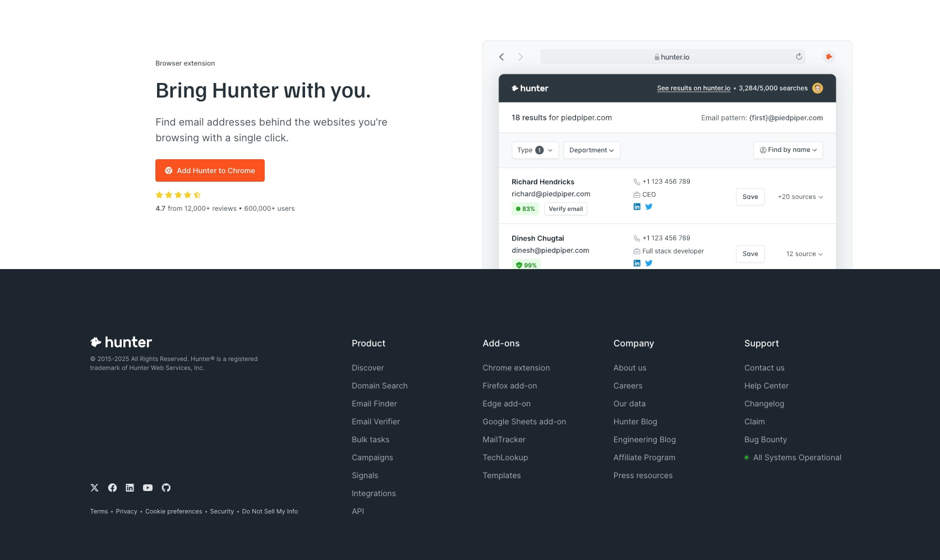Open TechLookup link
This screenshot has height=560, width=940.
pyautogui.click(x=505, y=457)
